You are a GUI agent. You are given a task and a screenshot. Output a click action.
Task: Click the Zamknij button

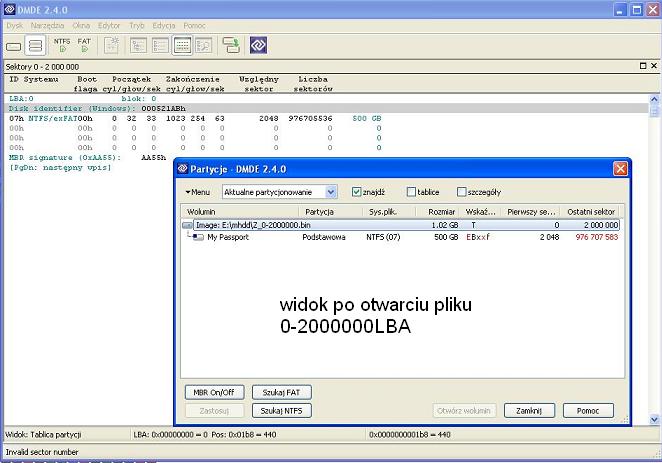(529, 410)
